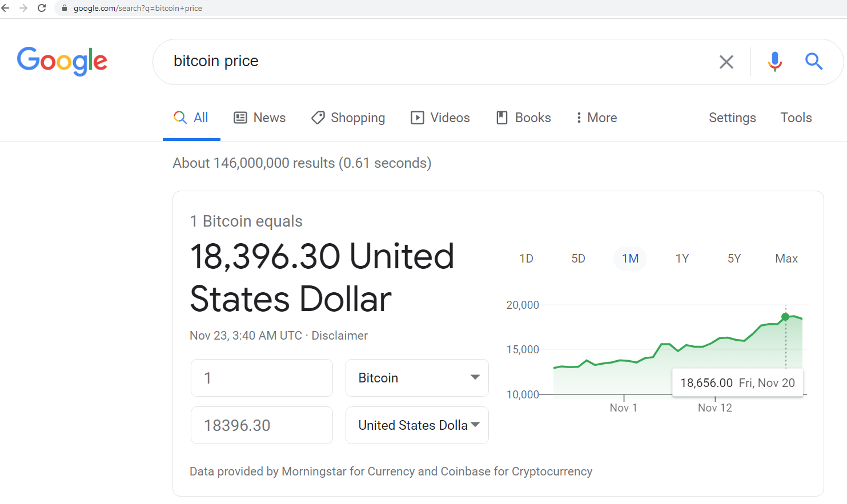
Task: Open search Tools
Action: [796, 118]
